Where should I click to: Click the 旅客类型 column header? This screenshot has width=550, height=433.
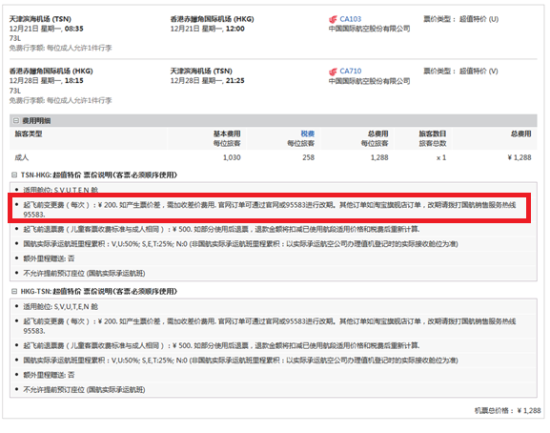[x=28, y=134]
